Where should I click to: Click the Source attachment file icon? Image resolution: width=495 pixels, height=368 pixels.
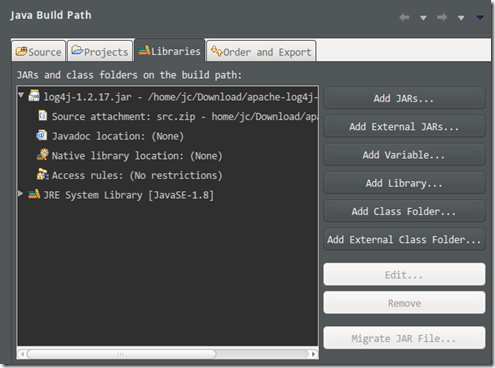(x=43, y=116)
